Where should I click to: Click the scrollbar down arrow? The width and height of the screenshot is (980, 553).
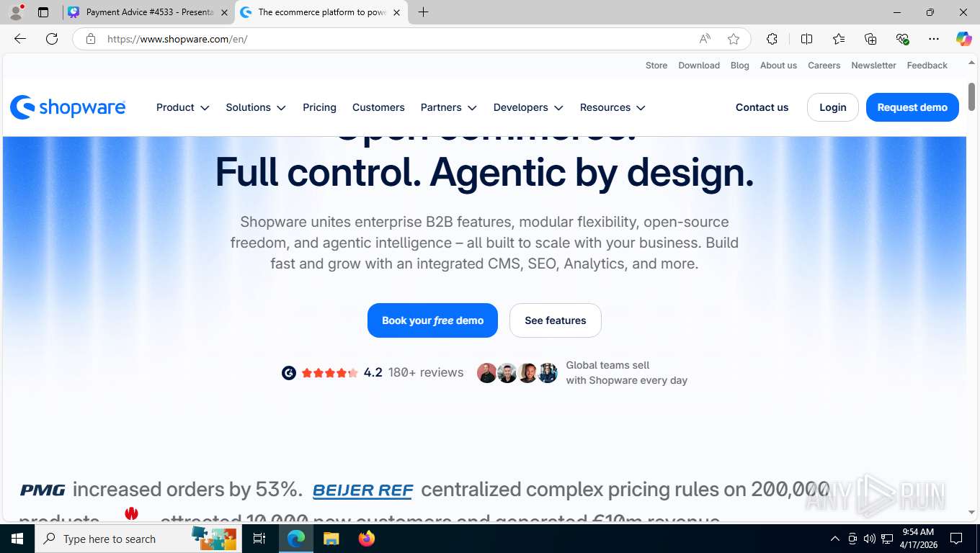pos(971,512)
